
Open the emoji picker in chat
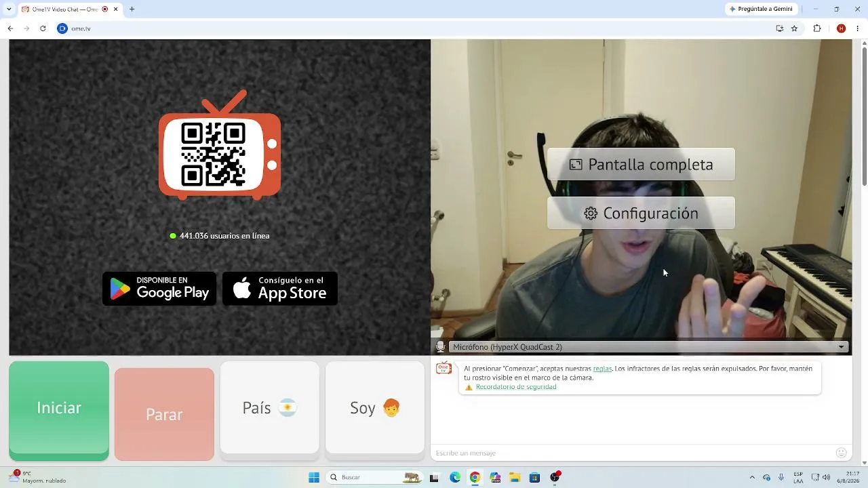[842, 453]
